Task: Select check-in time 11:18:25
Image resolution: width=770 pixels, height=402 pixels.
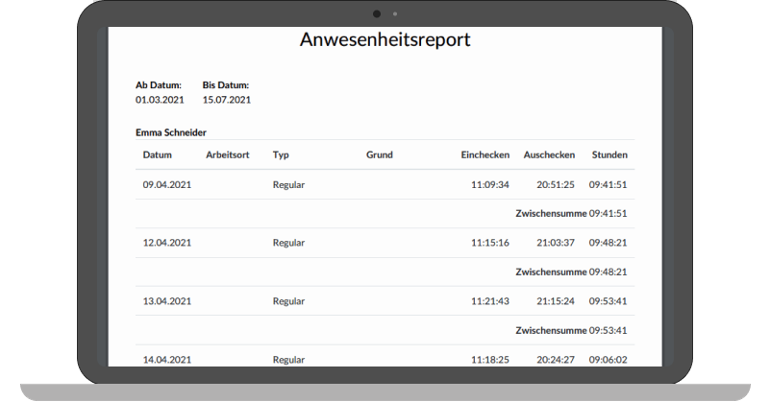Action: [490, 360]
